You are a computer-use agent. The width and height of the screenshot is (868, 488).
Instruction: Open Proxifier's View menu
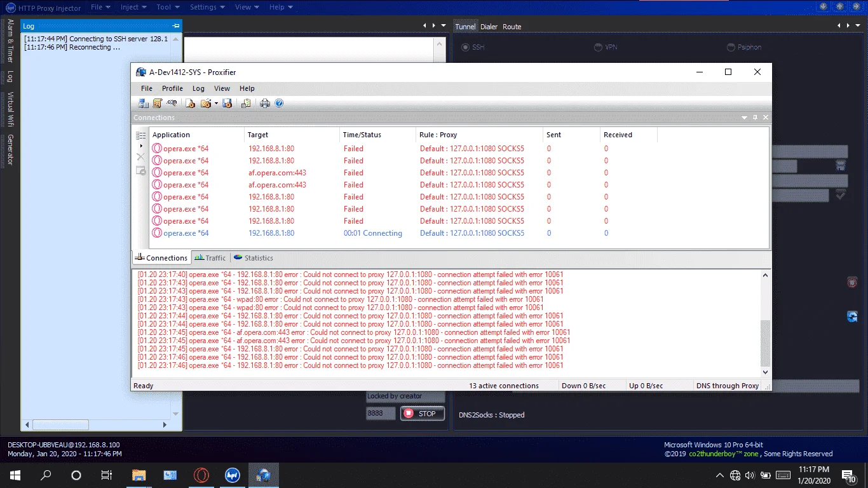[222, 88]
